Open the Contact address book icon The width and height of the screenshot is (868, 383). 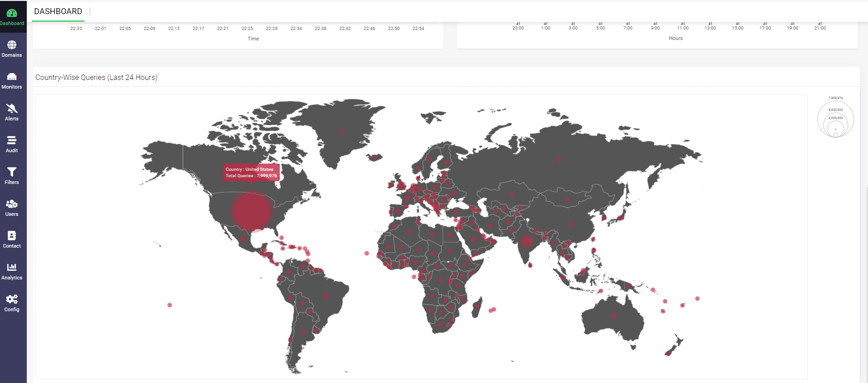pos(12,236)
